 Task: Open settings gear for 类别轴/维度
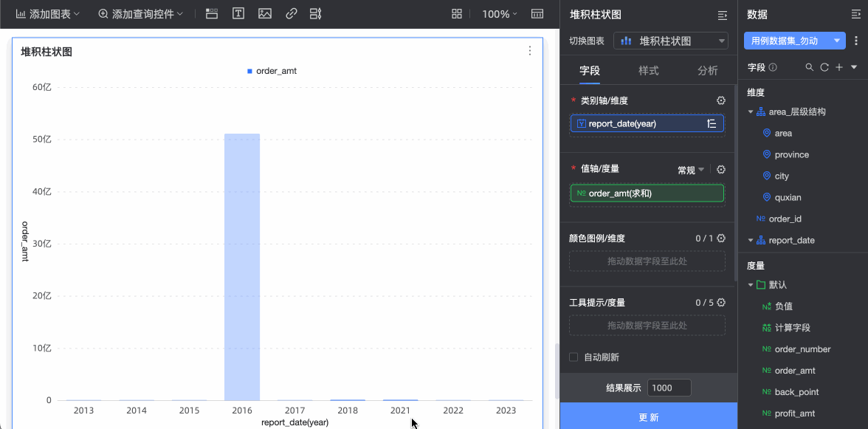pyautogui.click(x=720, y=100)
